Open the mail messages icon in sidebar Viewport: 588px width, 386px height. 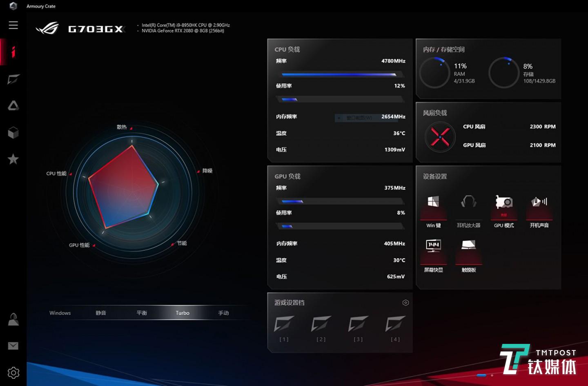(13, 346)
